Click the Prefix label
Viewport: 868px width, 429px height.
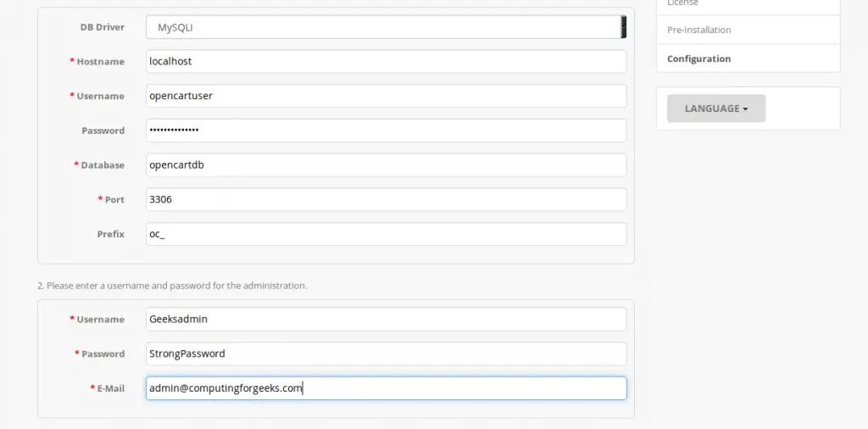click(x=111, y=234)
